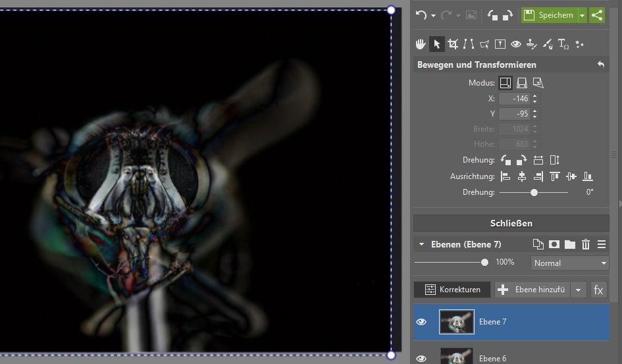Choose the second Modus perspective option
The height and width of the screenshot is (364, 622).
tap(522, 82)
